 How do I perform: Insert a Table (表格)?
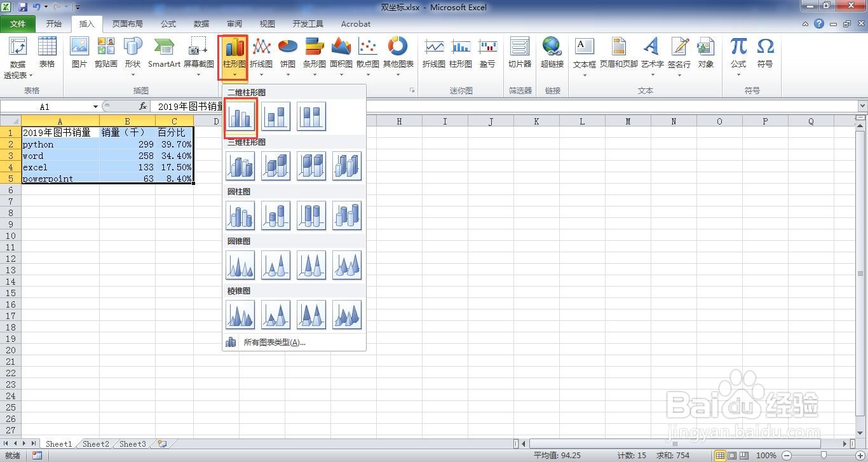tap(47, 53)
